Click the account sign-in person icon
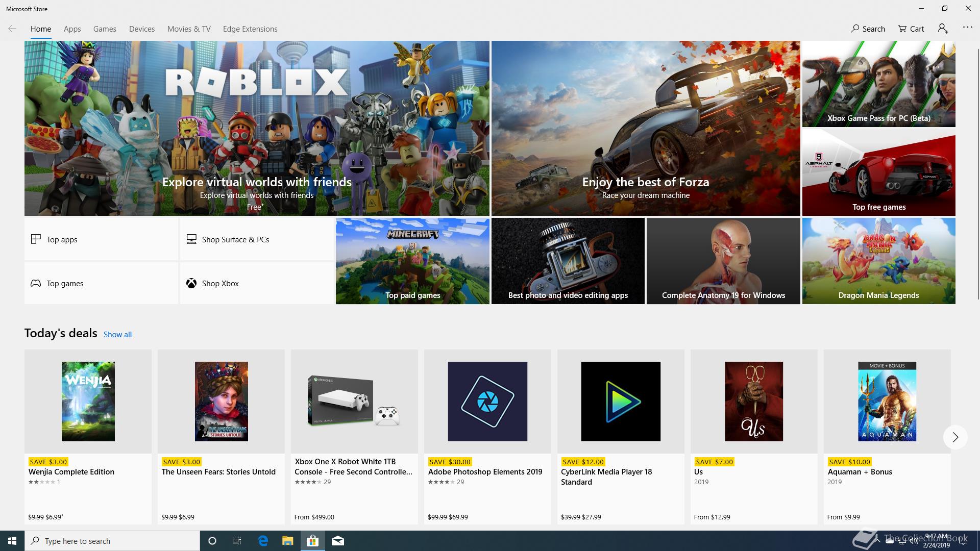The image size is (980, 551). 943,29
